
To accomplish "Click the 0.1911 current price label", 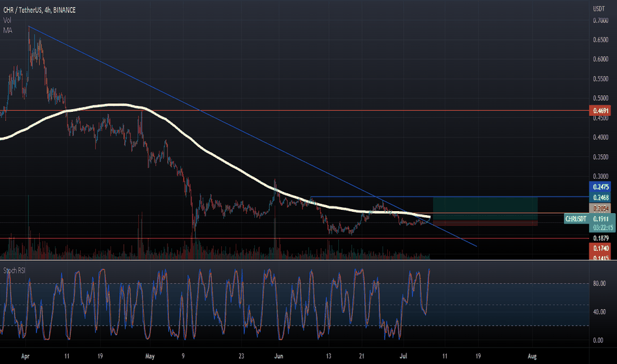I will coord(601,219).
